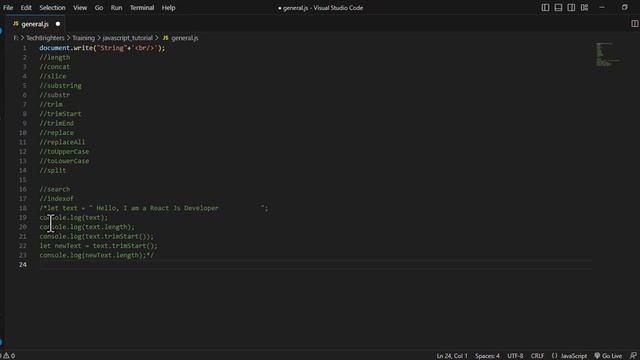Open the Selection menu
640x360 pixels.
tap(52, 8)
